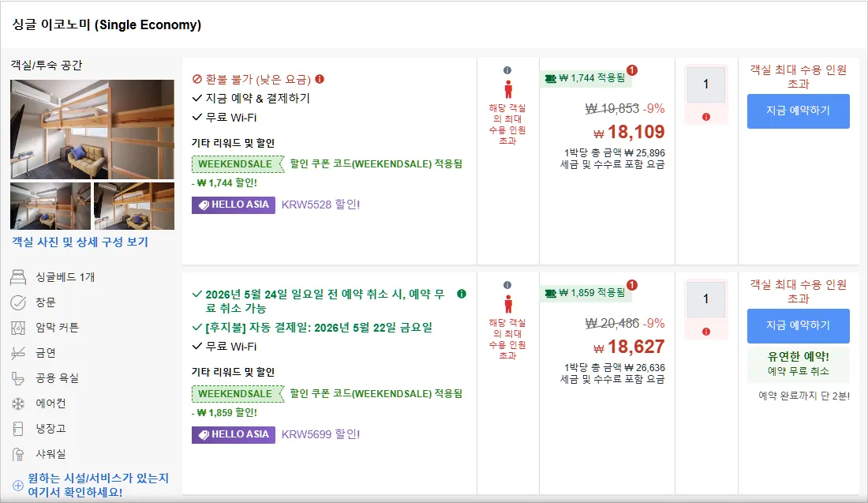Open the 객실 사진 및 상세 구성 보기 link

[80, 242]
